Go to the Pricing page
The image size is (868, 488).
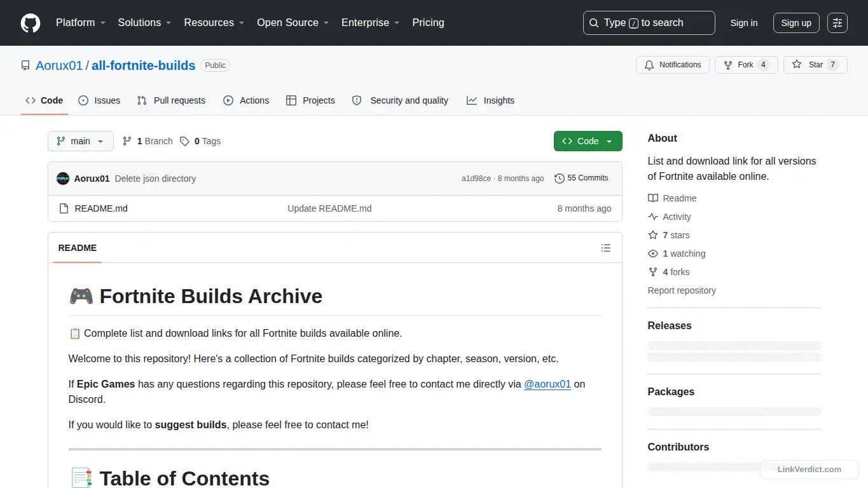pos(428,22)
